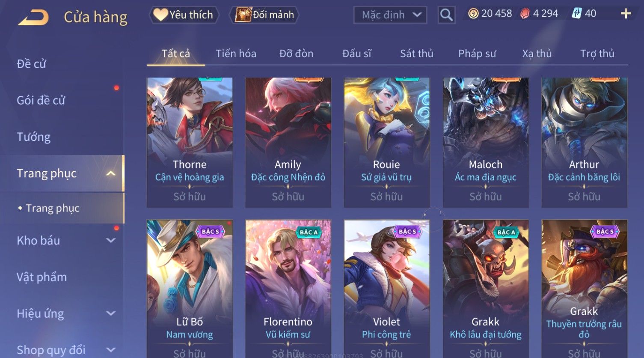Viewport: 644px width, 358px height.
Task: Open Đổi mảnh chest exchange
Action: (x=265, y=15)
